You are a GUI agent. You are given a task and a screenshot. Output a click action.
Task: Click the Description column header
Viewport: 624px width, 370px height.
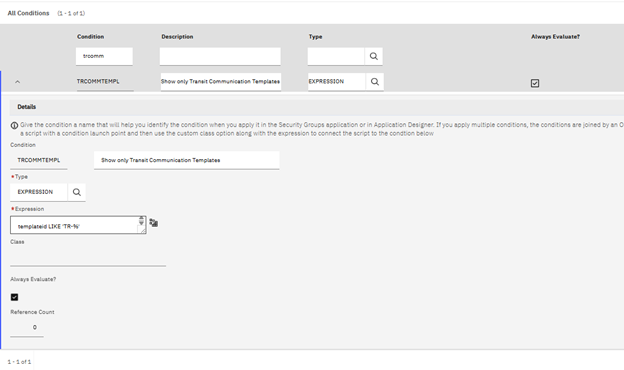coord(177,37)
